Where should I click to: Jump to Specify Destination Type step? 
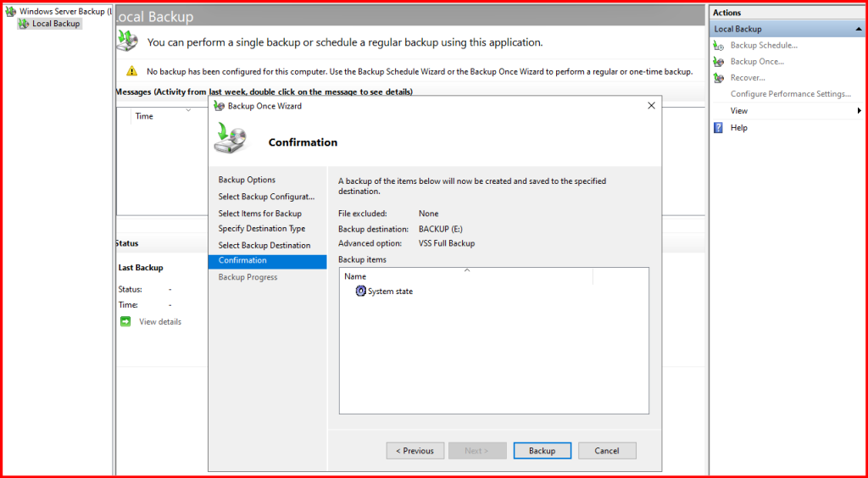tap(261, 229)
